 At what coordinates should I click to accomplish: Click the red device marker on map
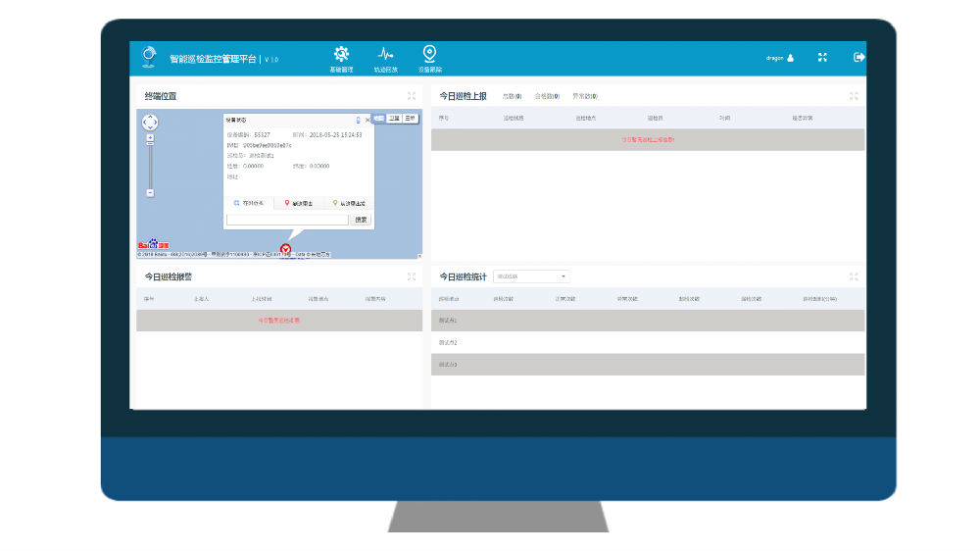click(285, 250)
